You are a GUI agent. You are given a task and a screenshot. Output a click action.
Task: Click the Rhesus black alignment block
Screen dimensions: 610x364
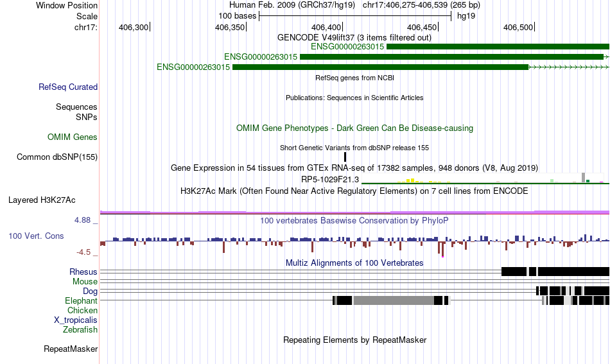(x=555, y=272)
